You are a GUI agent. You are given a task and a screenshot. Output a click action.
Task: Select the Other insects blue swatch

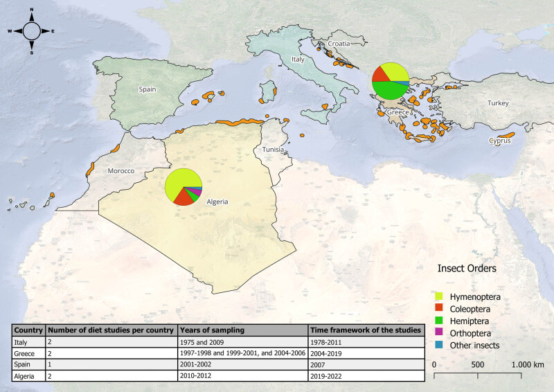tap(439, 345)
